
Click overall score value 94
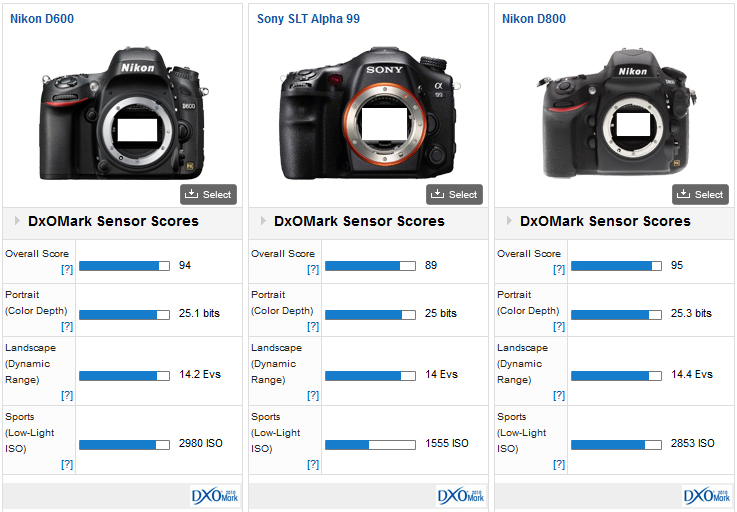click(x=185, y=265)
